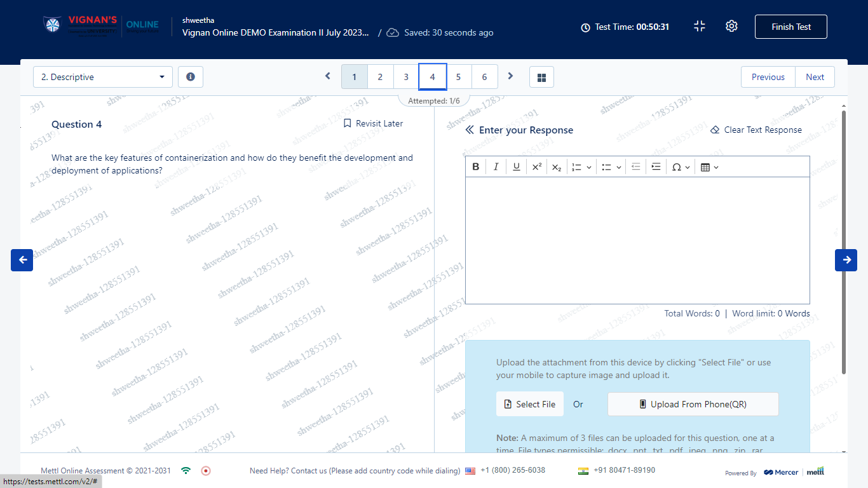Image resolution: width=868 pixels, height=488 pixels.
Task: Click the cloud saved status icon
Action: (393, 32)
